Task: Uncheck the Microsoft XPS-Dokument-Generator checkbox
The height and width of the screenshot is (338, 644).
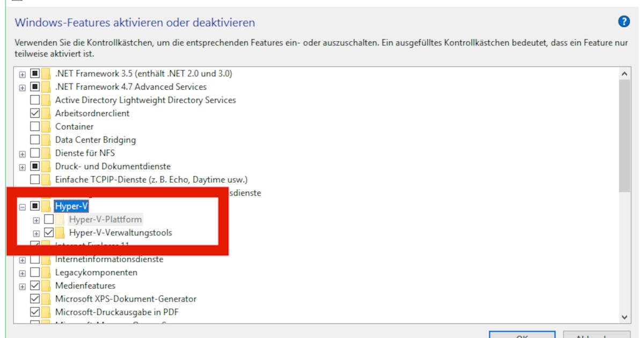Action: click(35, 299)
